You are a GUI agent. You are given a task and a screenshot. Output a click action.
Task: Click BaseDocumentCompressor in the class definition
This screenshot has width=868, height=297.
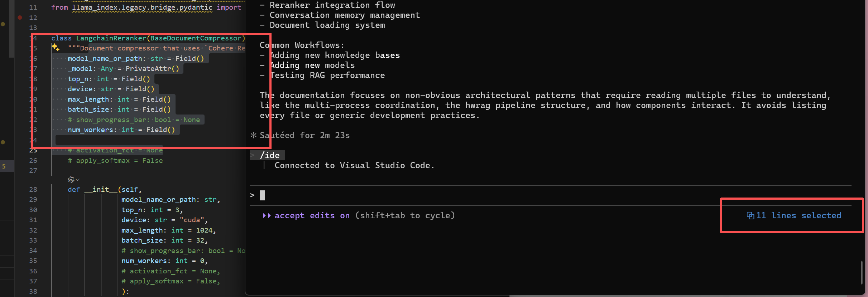point(196,38)
